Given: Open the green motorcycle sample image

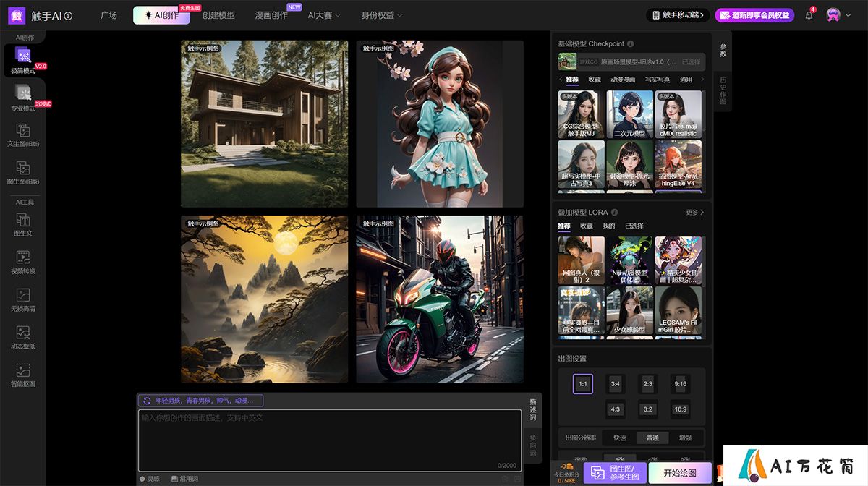Looking at the screenshot, I should [x=440, y=299].
